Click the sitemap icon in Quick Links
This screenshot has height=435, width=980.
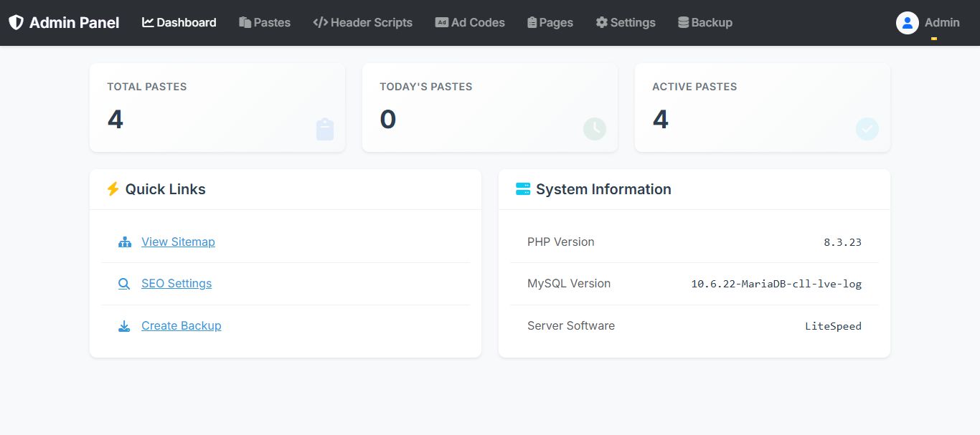coord(125,242)
